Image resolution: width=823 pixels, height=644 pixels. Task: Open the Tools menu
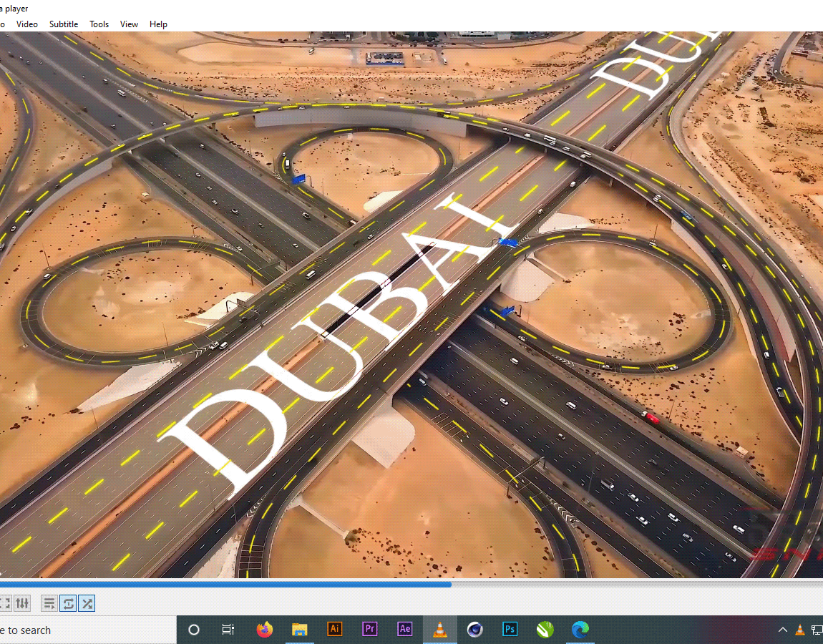pos(99,24)
